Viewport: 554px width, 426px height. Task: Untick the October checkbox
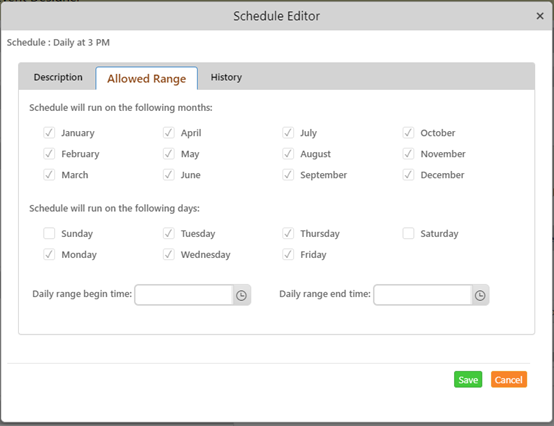pos(408,133)
